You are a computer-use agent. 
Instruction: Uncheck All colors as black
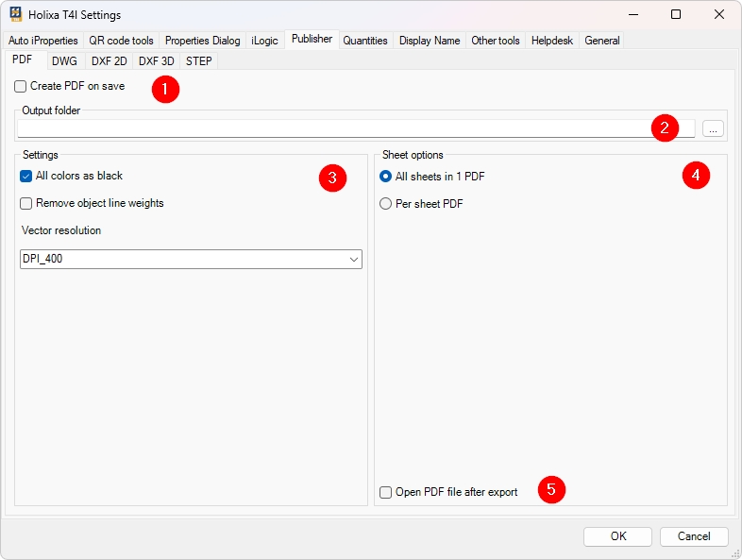coord(26,177)
